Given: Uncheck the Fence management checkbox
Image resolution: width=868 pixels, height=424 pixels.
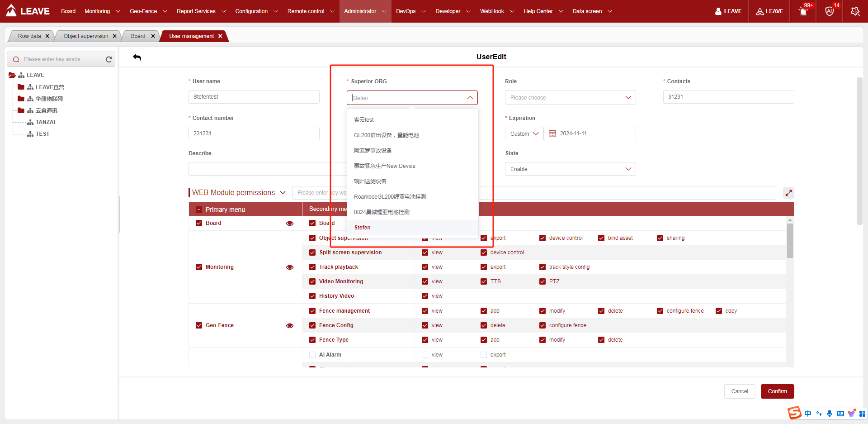Looking at the screenshot, I should point(312,311).
